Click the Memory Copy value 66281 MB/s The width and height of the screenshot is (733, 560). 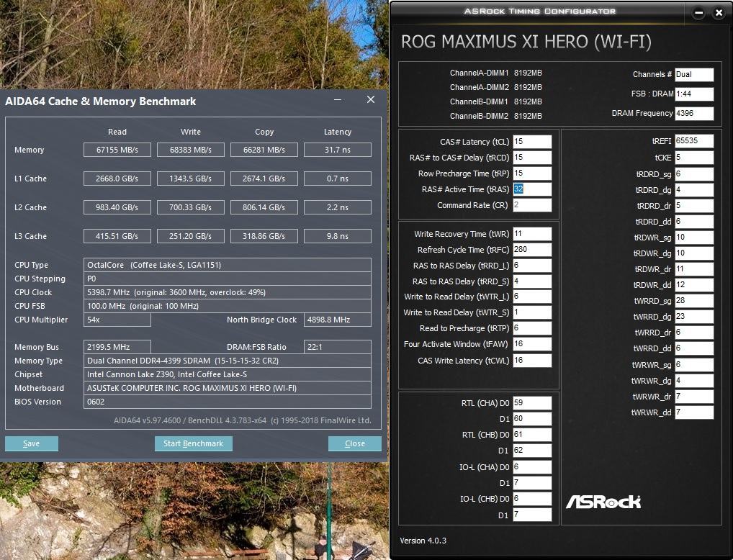[x=264, y=150]
